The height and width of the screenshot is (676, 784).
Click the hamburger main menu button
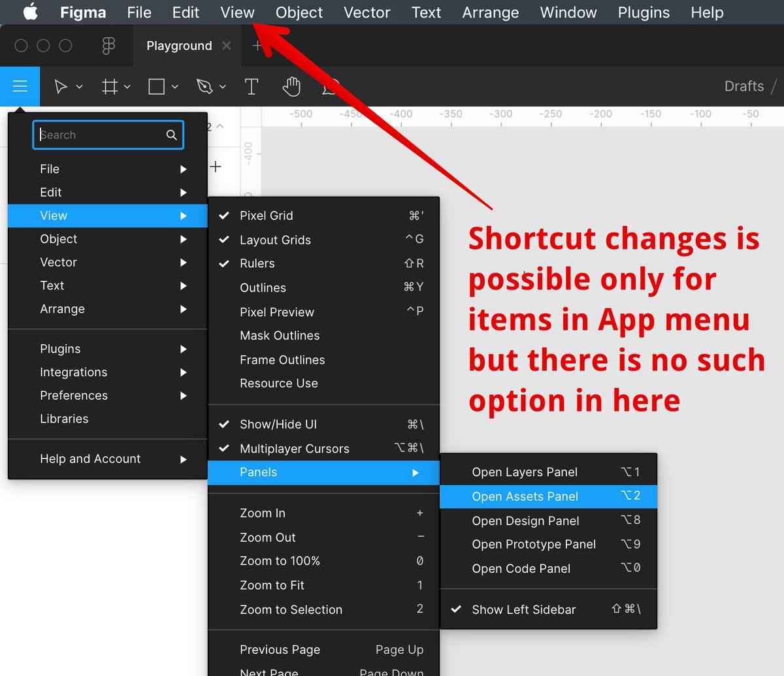[20, 86]
